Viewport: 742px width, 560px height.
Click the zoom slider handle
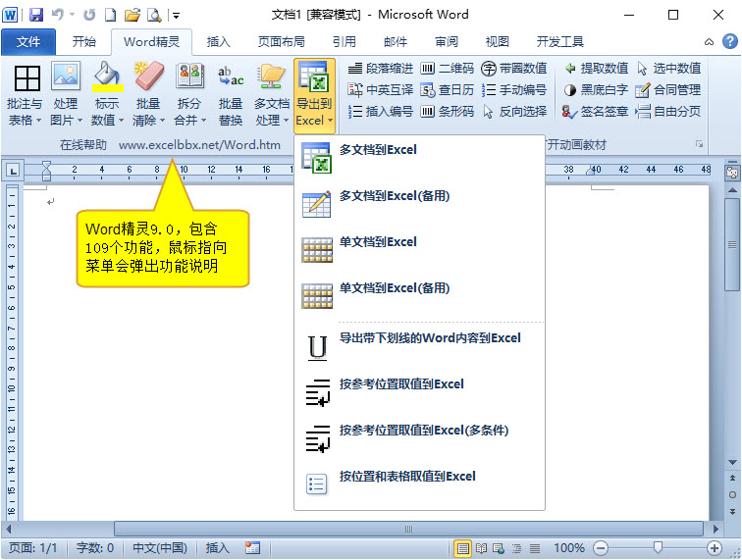coord(658,548)
